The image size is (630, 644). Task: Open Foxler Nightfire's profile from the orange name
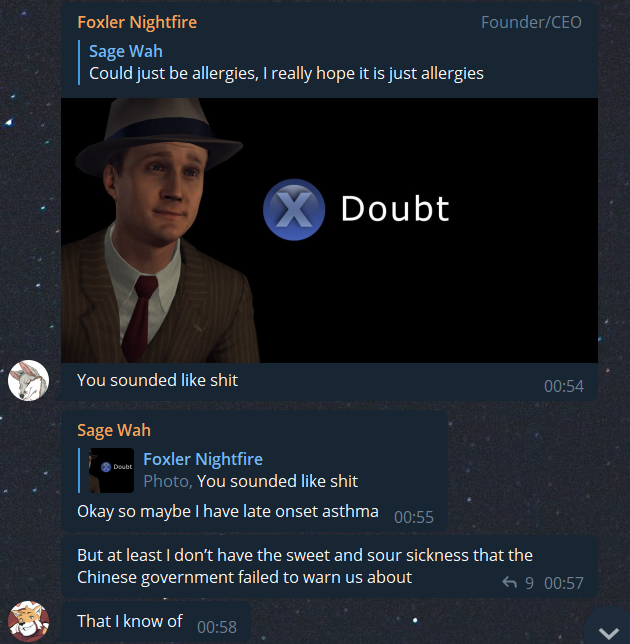(137, 22)
